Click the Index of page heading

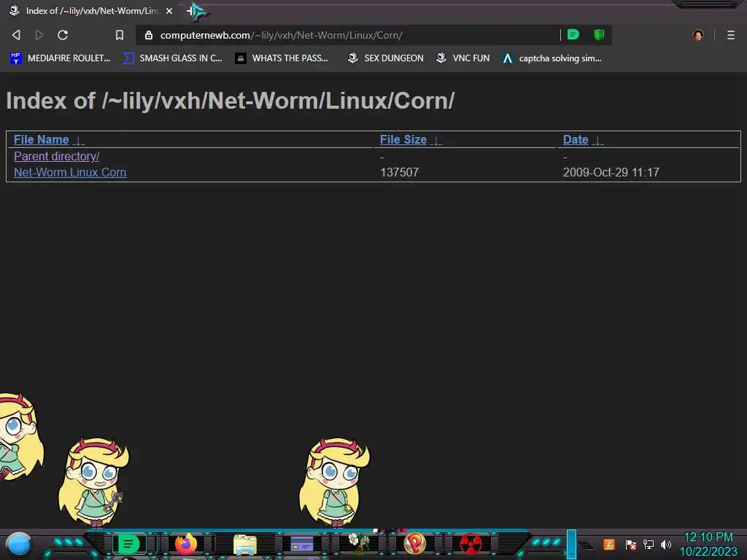pos(230,101)
